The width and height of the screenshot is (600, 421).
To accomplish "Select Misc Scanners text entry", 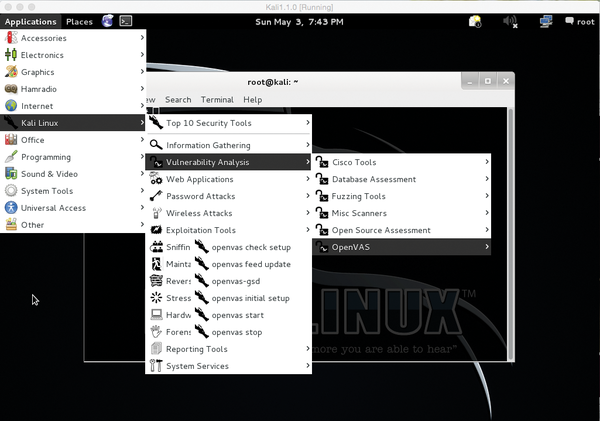I will (359, 213).
